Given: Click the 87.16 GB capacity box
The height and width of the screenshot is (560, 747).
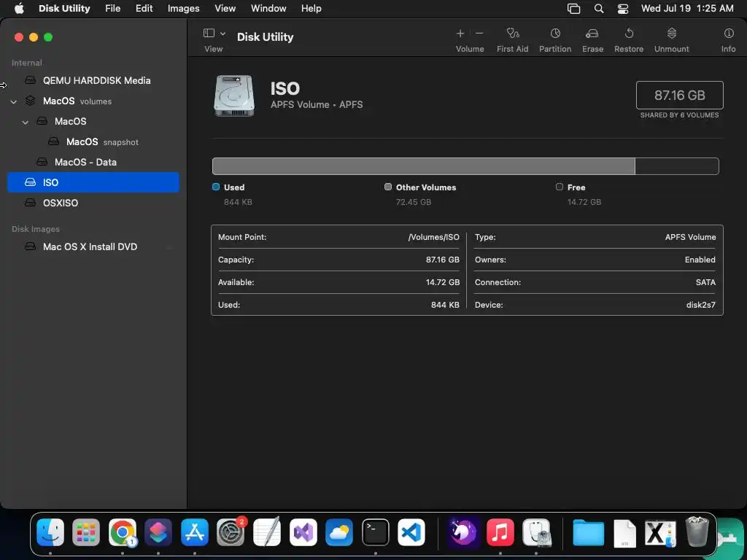Looking at the screenshot, I should click(x=679, y=96).
